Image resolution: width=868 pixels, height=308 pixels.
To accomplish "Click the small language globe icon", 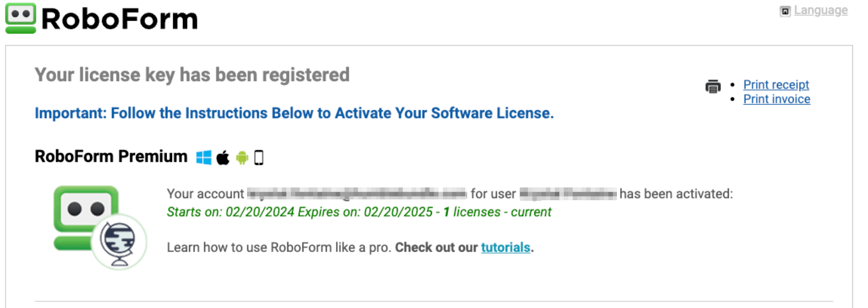I will click(x=784, y=10).
